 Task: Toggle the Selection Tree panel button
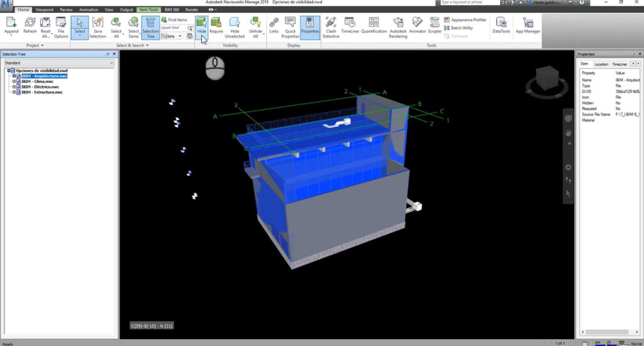tap(150, 28)
